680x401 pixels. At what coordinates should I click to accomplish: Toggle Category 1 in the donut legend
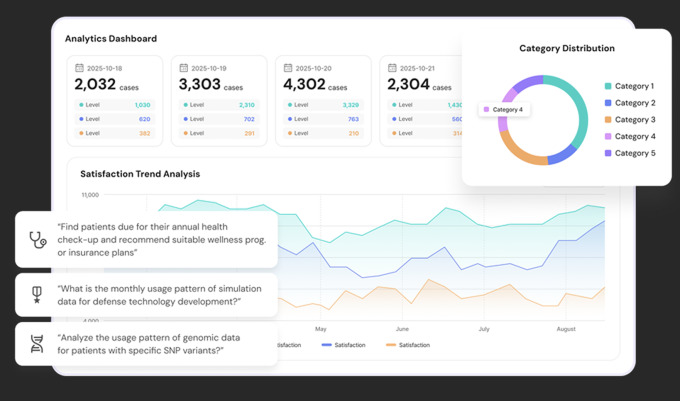(629, 86)
